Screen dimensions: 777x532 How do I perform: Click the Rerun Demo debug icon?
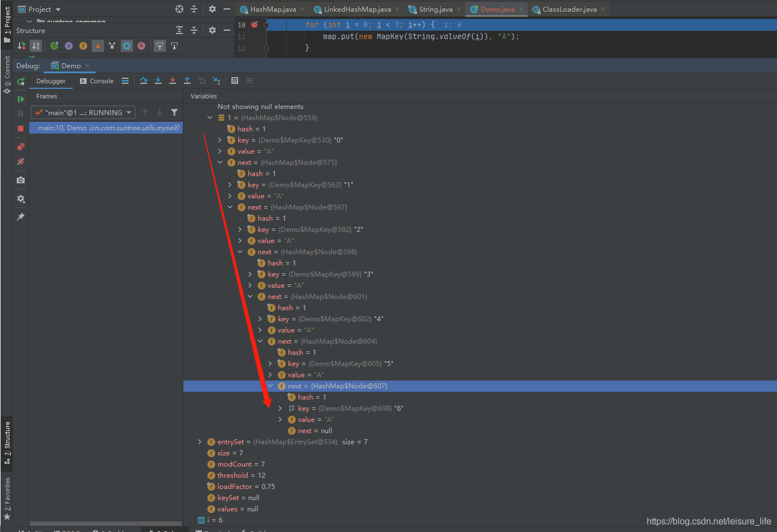tap(21, 82)
